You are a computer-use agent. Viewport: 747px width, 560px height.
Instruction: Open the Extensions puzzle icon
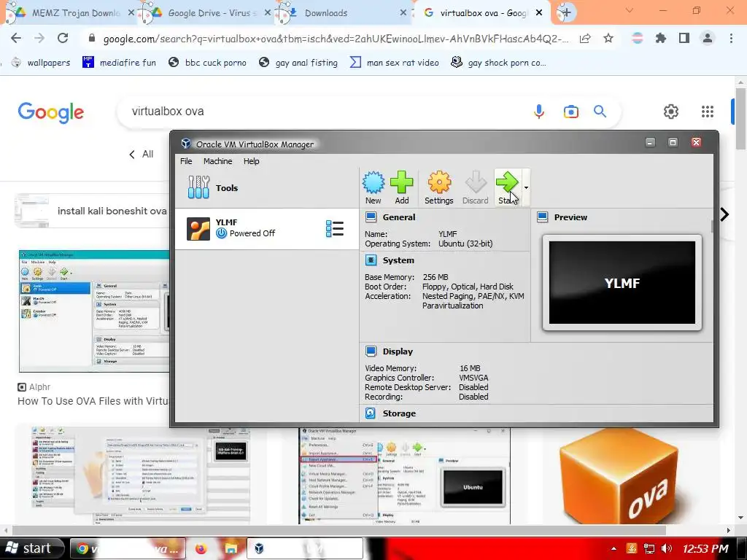[x=660, y=39]
